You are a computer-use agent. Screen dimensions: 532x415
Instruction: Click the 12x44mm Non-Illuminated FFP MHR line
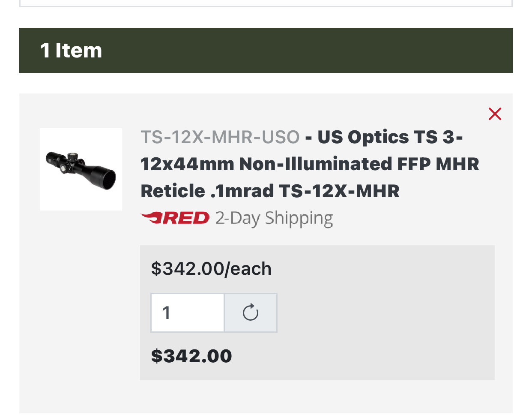pos(310,164)
